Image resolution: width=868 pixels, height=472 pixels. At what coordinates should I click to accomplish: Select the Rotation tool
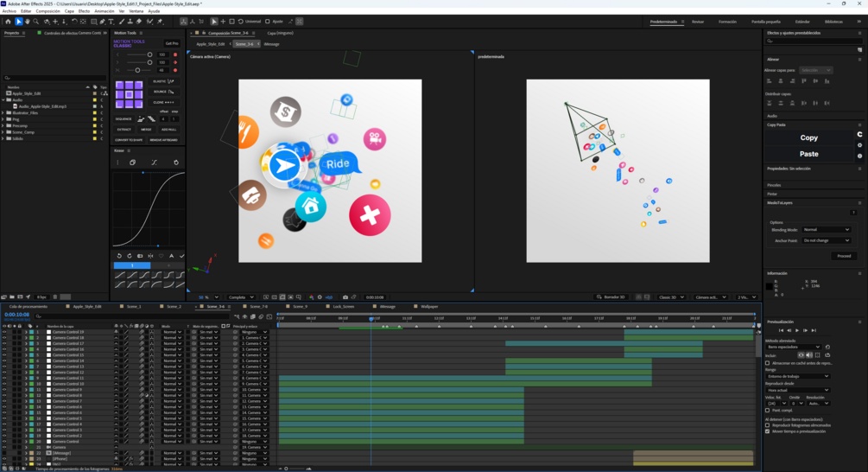74,22
